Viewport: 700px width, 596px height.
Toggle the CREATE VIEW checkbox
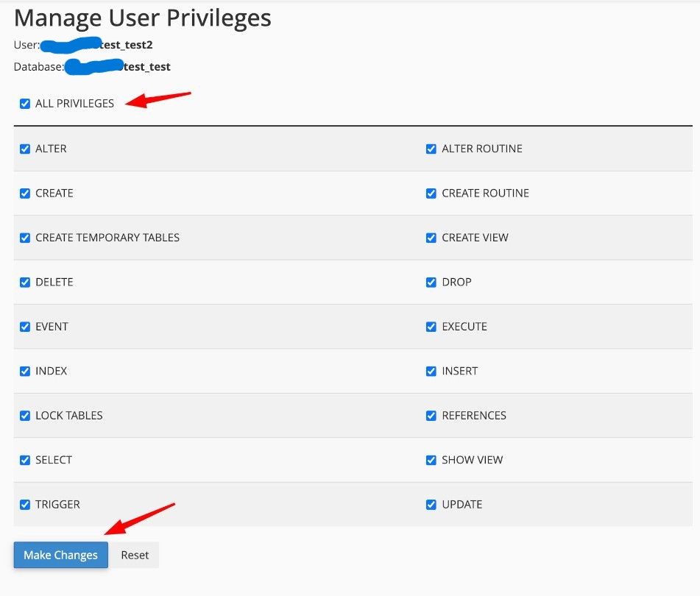431,238
